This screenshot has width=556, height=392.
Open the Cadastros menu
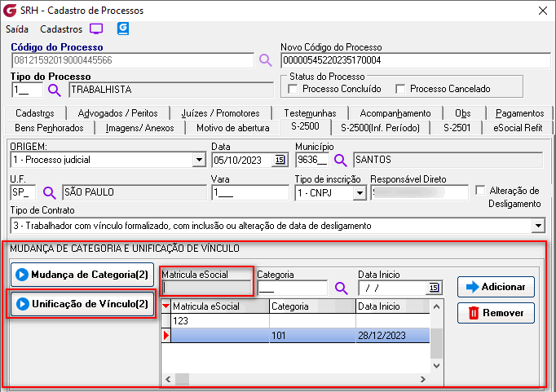tap(60, 29)
